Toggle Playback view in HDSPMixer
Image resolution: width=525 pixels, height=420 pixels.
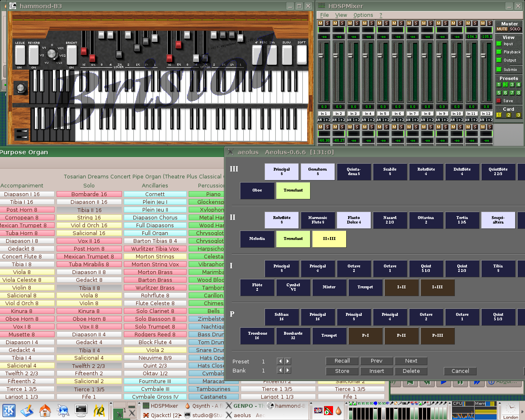[x=499, y=52]
